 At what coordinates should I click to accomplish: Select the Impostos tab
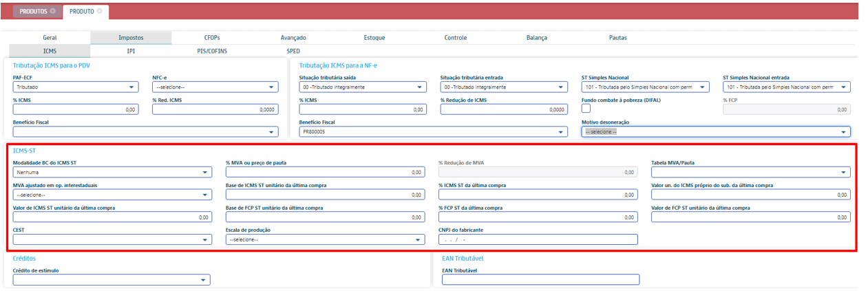tap(131, 37)
